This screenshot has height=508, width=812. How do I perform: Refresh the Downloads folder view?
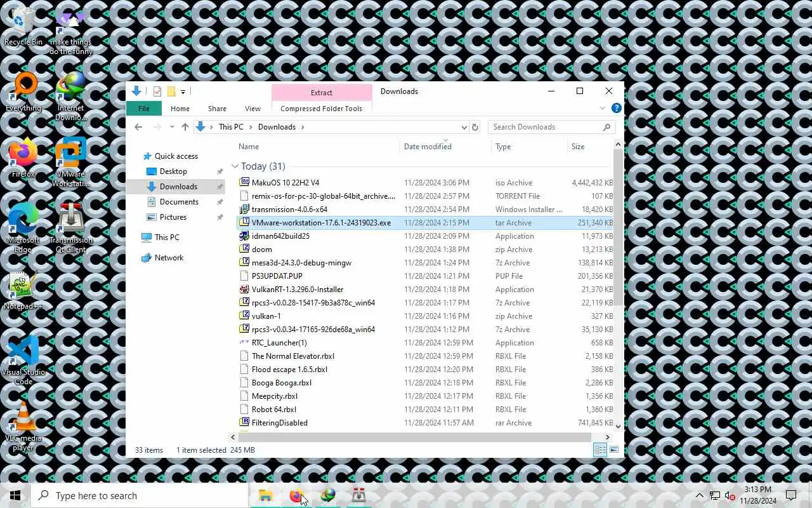coord(475,127)
